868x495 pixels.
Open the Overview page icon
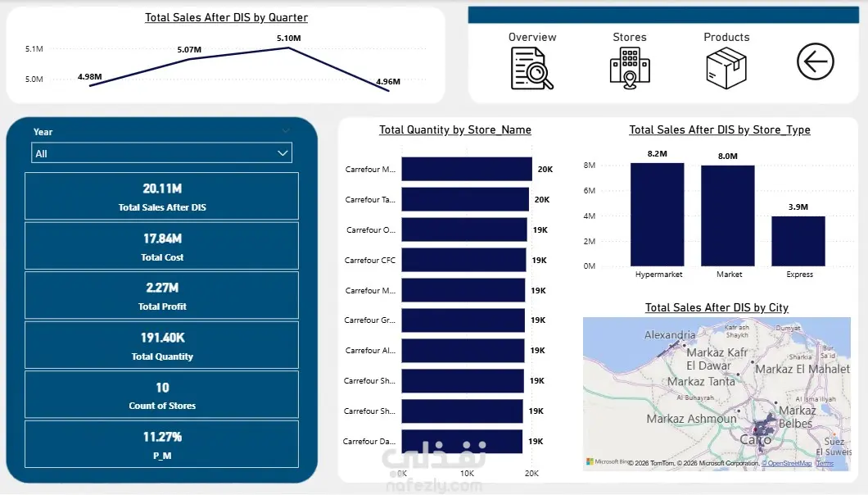532,69
